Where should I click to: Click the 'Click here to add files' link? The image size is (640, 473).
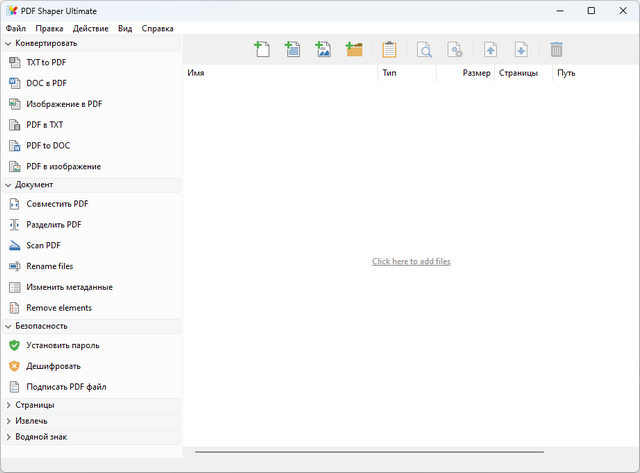(x=411, y=261)
